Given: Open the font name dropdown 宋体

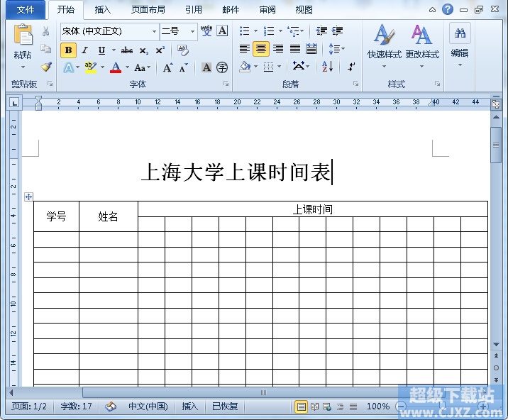Looking at the screenshot, I should tap(155, 31).
